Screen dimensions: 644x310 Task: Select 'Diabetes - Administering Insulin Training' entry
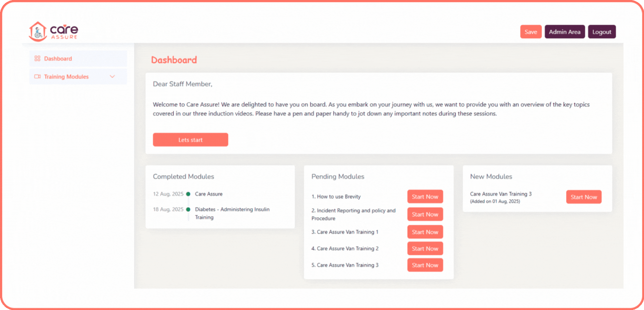click(232, 213)
